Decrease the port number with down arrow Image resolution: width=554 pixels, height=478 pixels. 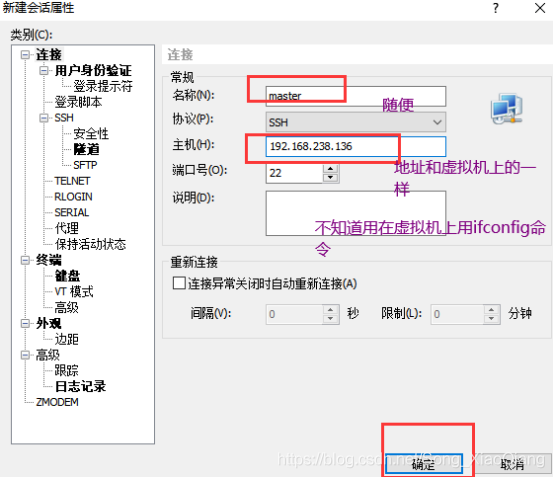pyautogui.click(x=331, y=177)
